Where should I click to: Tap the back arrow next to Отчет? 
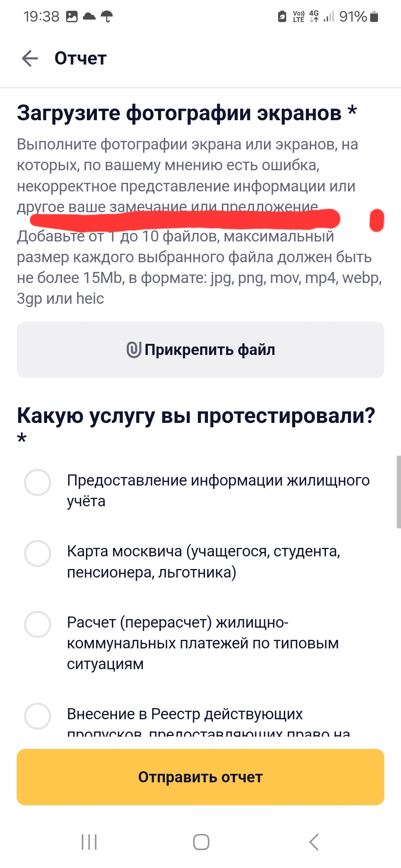coord(30,58)
